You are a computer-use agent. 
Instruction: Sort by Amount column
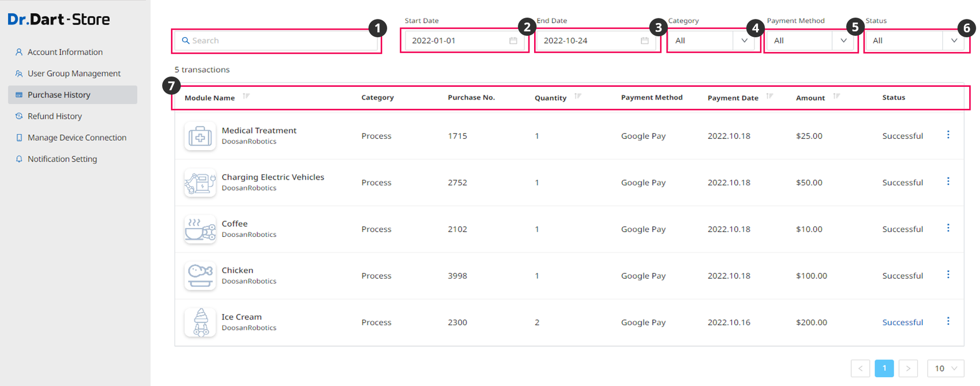(836, 96)
